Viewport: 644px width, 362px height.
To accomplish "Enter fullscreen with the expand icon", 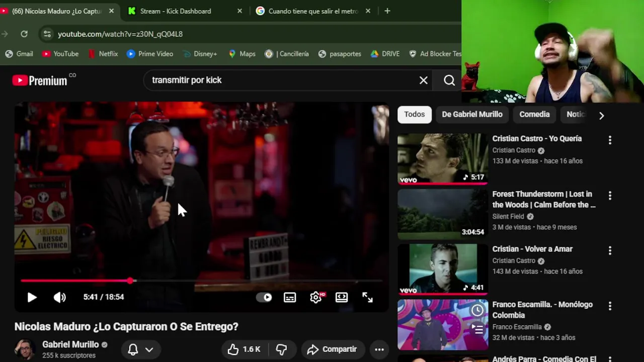I will coord(367,297).
